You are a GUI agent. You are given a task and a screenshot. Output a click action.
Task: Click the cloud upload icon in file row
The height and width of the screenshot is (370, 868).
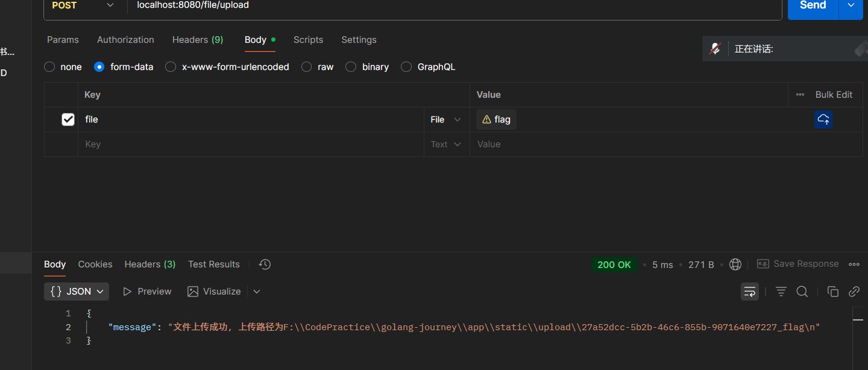pyautogui.click(x=823, y=120)
